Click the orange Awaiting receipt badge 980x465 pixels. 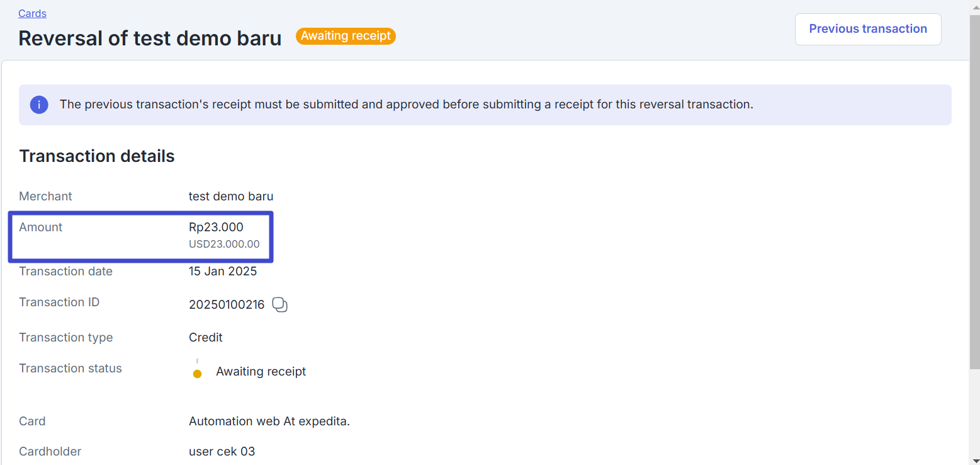click(346, 36)
